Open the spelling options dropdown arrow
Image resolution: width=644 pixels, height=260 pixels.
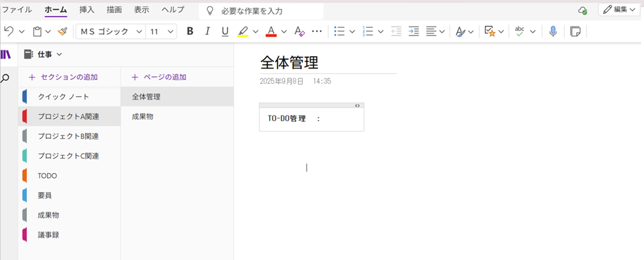pos(533,31)
